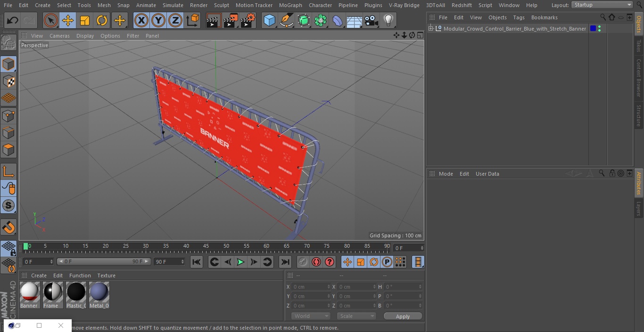The width and height of the screenshot is (644, 332).
Task: Toggle scale key recording icon
Action: click(x=361, y=262)
